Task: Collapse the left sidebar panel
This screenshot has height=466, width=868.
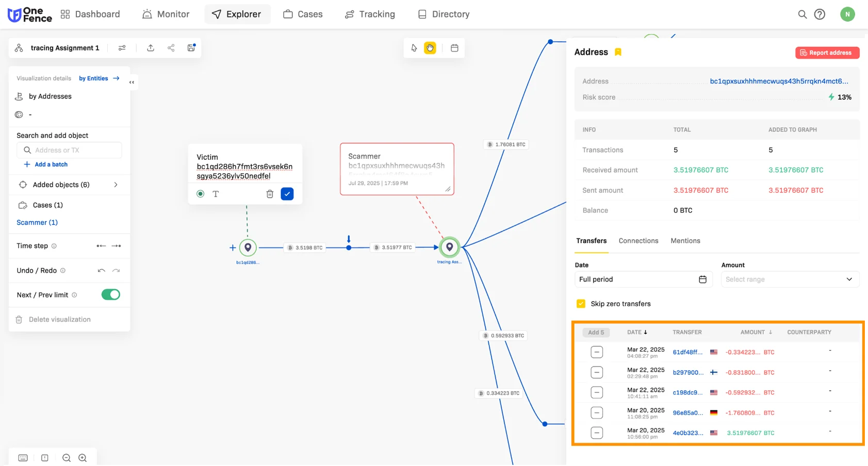Action: tap(132, 82)
